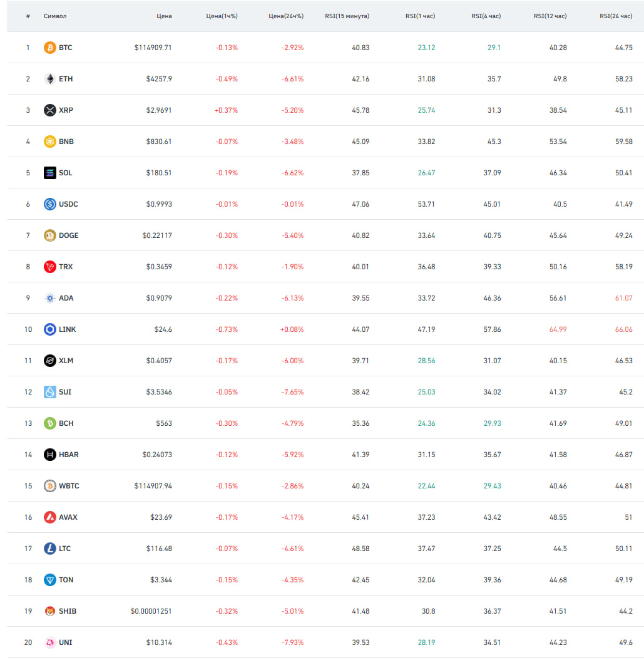
Task: Sort by RSI(15 минута) column header
Action: 347,16
